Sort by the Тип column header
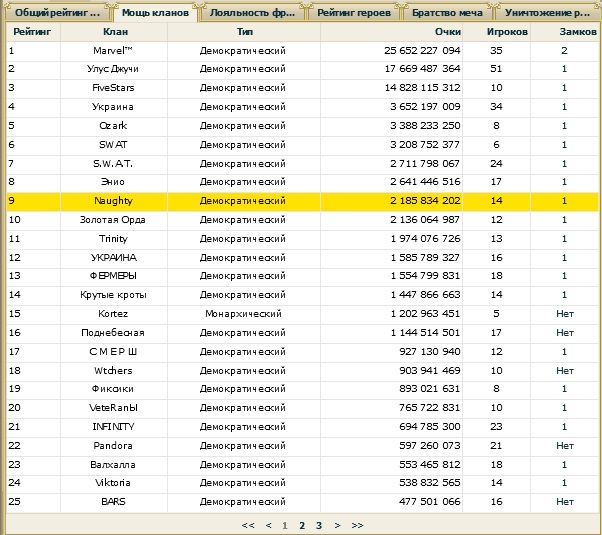This screenshot has height=535, width=602. [245, 32]
